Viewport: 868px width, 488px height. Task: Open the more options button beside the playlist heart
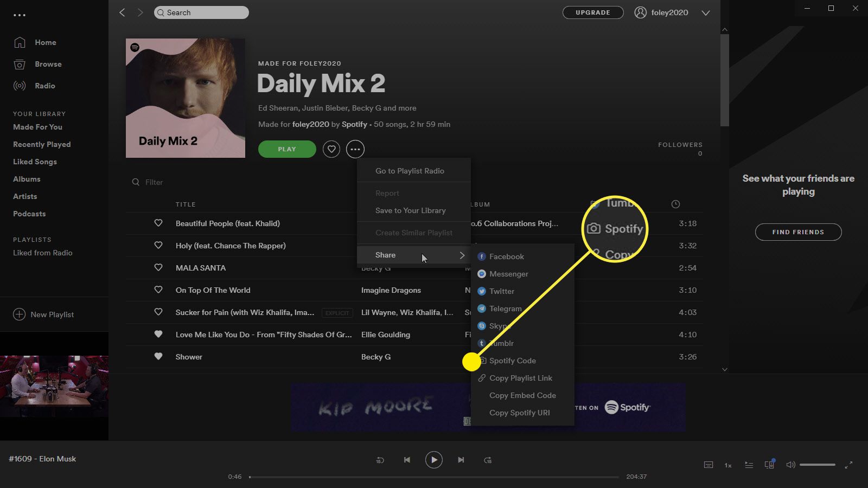(355, 149)
